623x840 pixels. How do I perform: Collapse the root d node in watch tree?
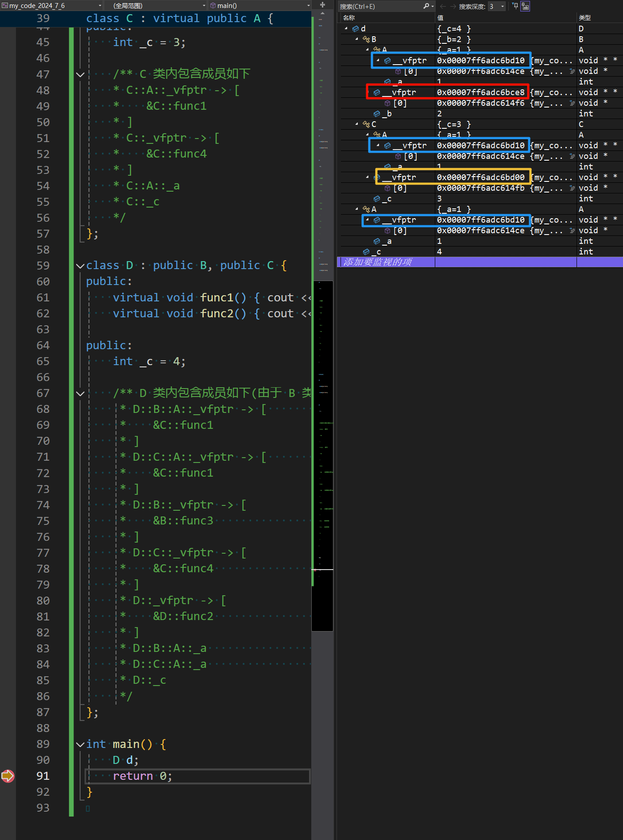point(346,29)
